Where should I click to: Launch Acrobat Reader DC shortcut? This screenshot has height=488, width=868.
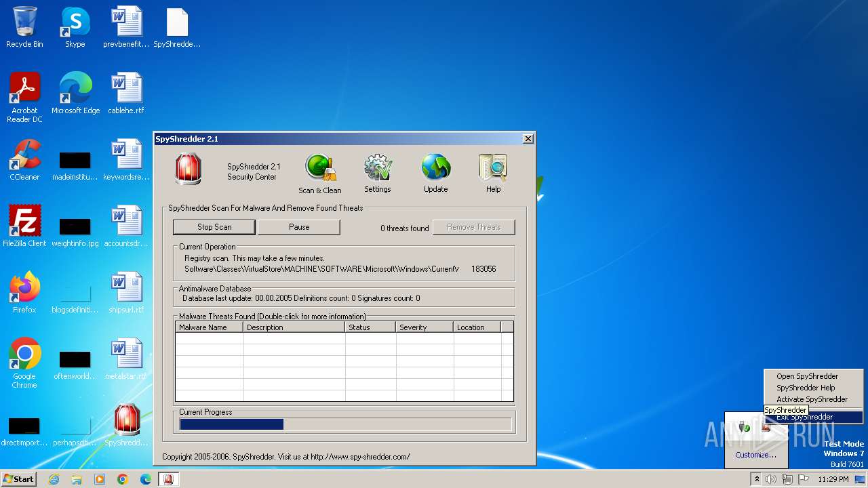coord(24,98)
